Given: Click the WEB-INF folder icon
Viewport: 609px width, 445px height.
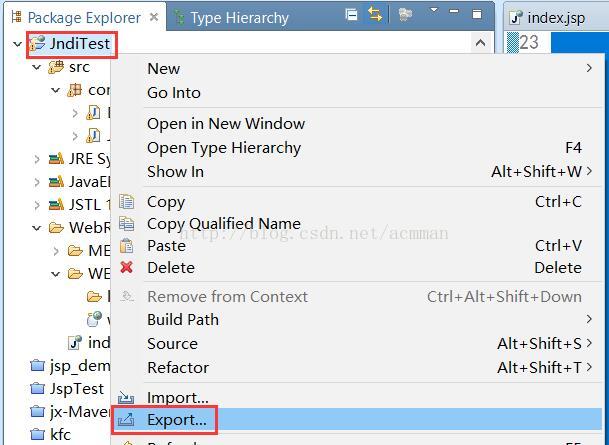Looking at the screenshot, I should (x=75, y=274).
